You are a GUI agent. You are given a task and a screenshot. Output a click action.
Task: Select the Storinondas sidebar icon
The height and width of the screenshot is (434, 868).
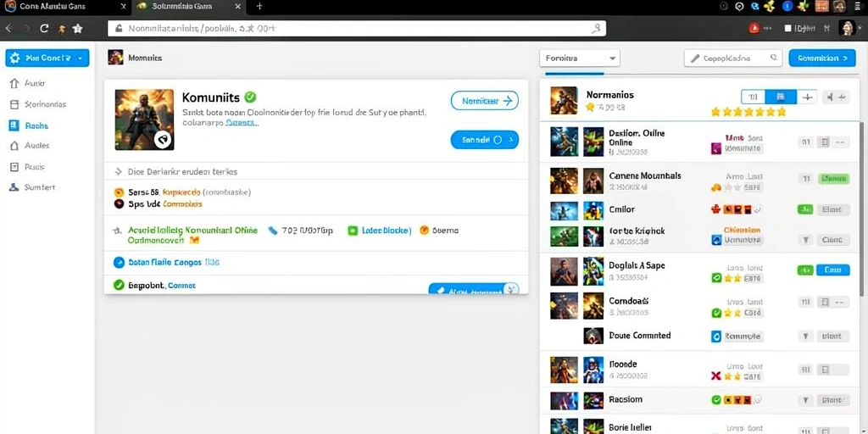pos(14,104)
